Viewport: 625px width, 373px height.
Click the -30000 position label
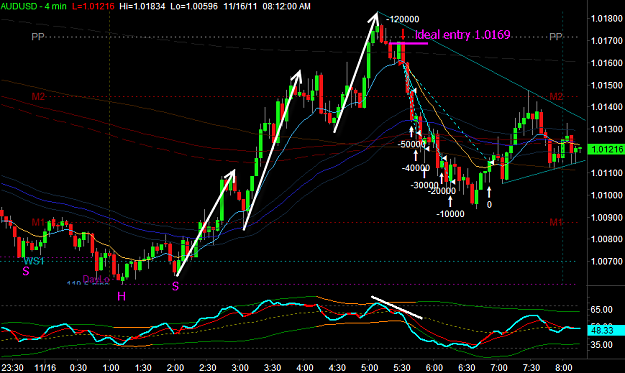(425, 185)
